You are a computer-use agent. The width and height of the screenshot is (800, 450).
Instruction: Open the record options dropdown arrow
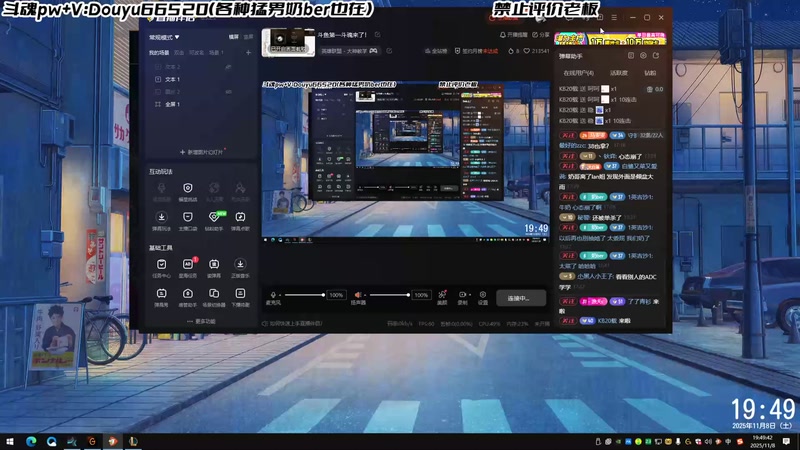click(469, 295)
